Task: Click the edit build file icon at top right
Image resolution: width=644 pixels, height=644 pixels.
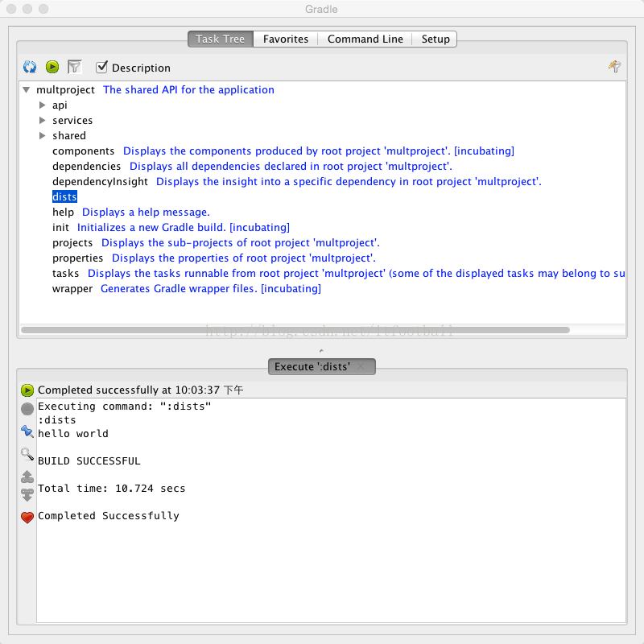Action: tap(615, 66)
